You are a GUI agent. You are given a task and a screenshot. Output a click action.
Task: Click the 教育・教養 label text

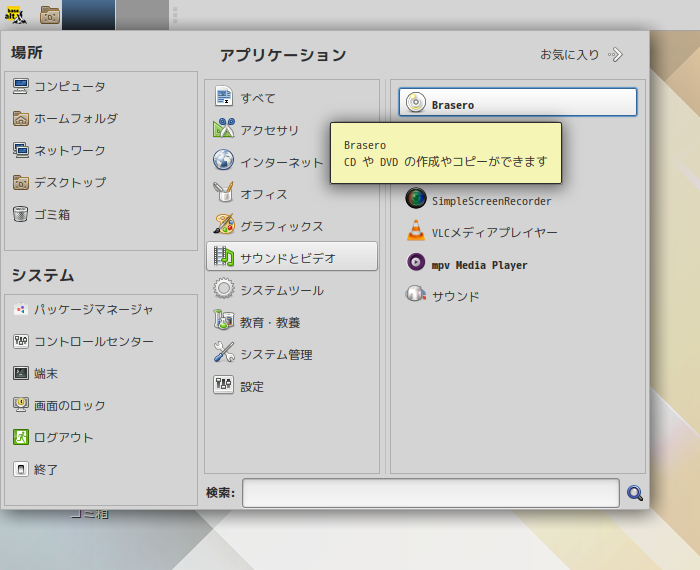click(270, 322)
